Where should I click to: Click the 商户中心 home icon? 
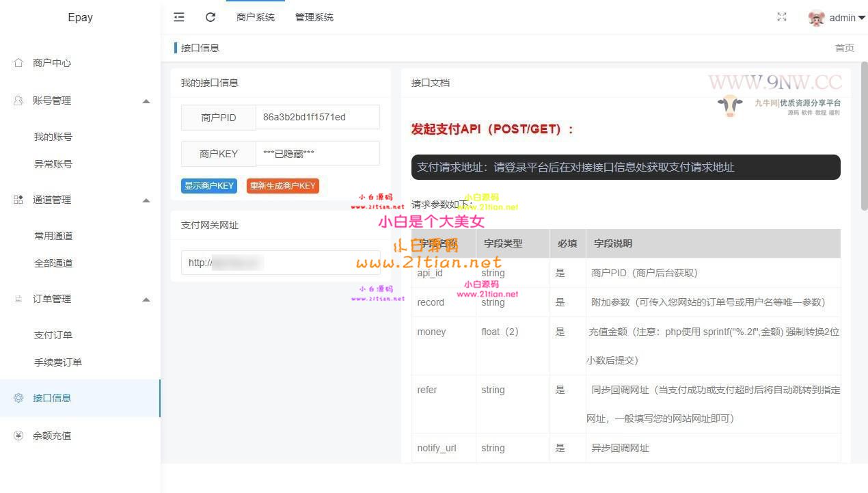pyautogui.click(x=18, y=63)
